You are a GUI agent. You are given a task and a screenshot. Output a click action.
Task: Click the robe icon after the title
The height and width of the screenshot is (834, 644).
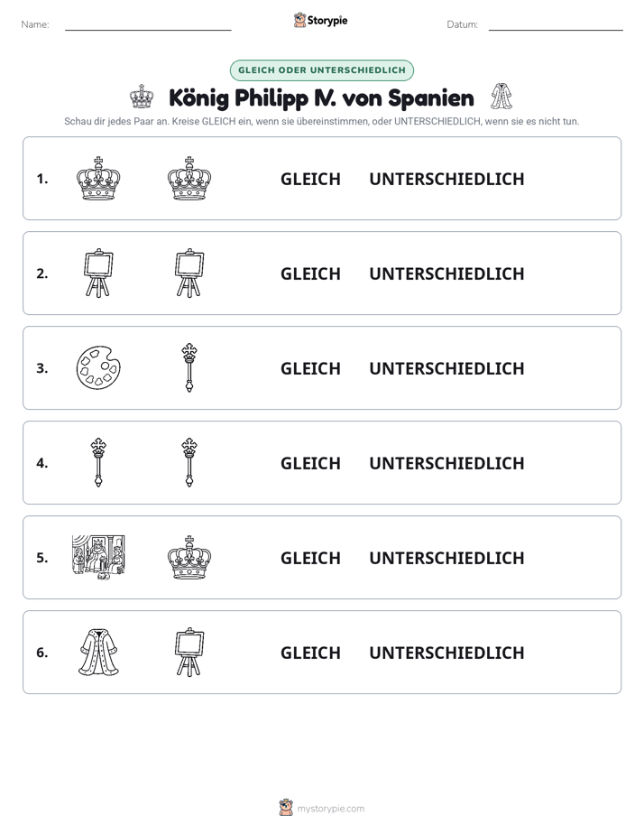[501, 97]
